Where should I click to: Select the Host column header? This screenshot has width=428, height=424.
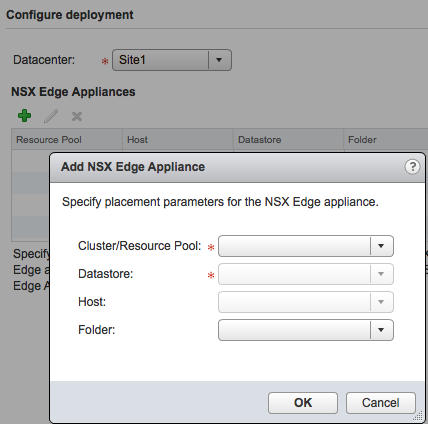coord(178,139)
